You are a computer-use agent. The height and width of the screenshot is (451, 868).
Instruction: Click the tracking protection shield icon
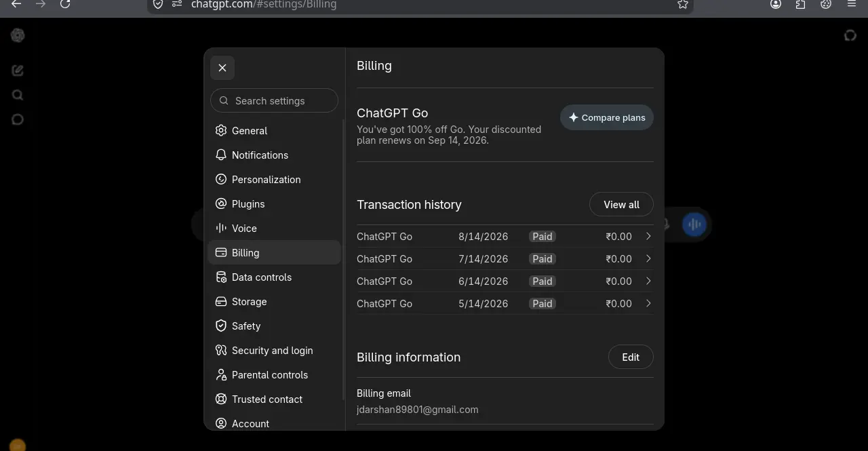pyautogui.click(x=157, y=4)
